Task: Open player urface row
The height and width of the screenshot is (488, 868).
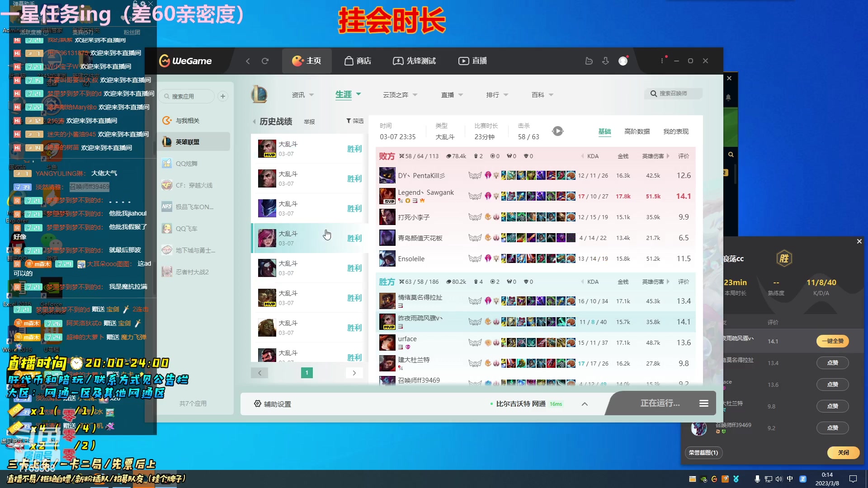Action: point(535,343)
